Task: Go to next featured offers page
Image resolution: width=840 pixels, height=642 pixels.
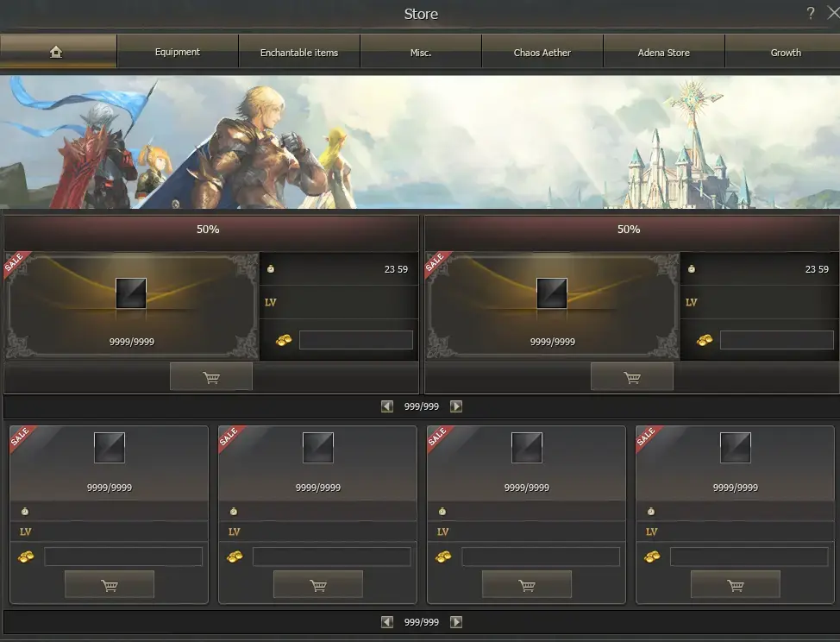Action: click(456, 406)
